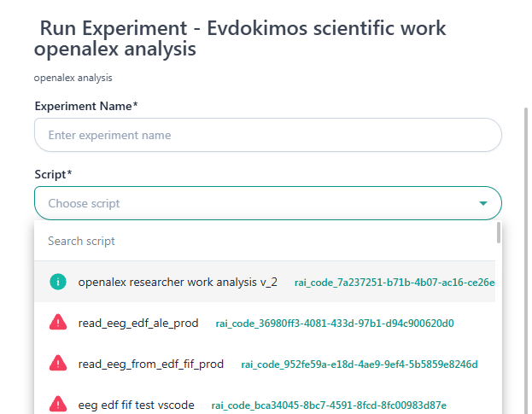
Task: Focus the Enter experiment name field
Action: coord(267,135)
